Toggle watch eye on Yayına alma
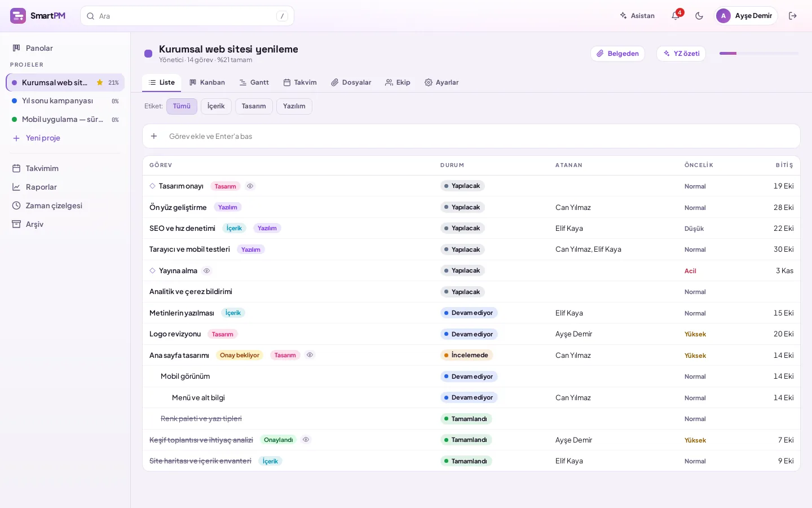Screen dimensions: 812x508 [207, 271]
